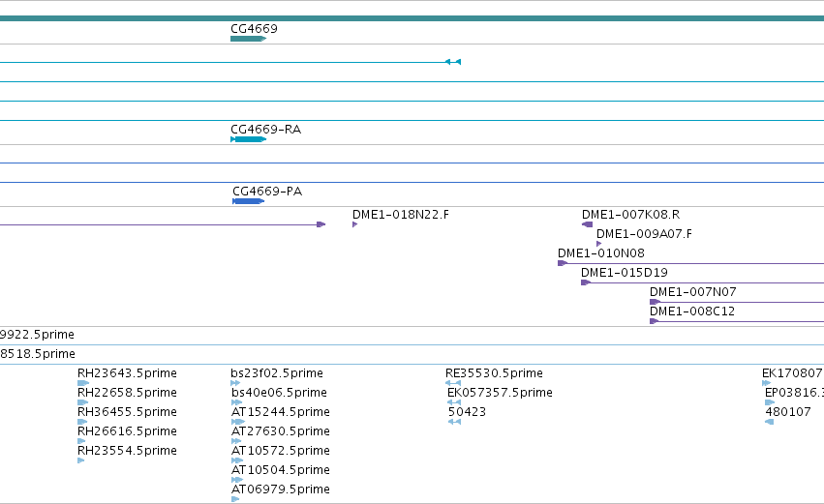The image size is (824, 504).
Task: Select the 50423 double-arrow glyph
Action: click(454, 422)
